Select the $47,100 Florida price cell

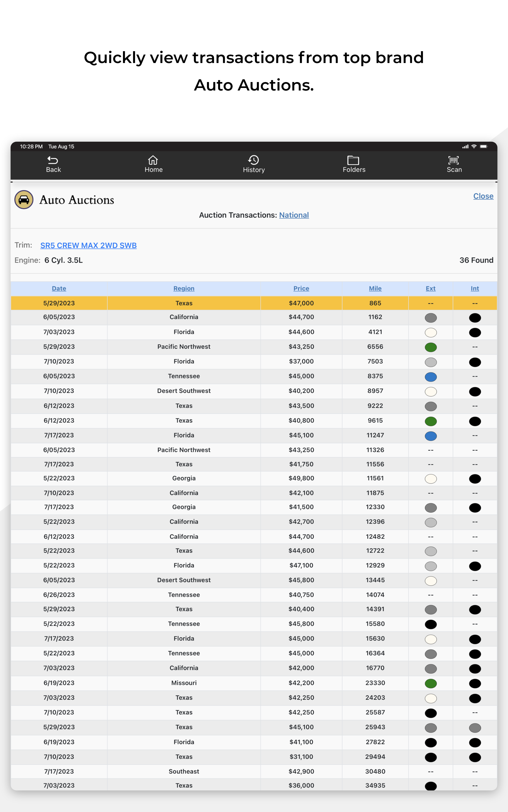[x=301, y=565]
